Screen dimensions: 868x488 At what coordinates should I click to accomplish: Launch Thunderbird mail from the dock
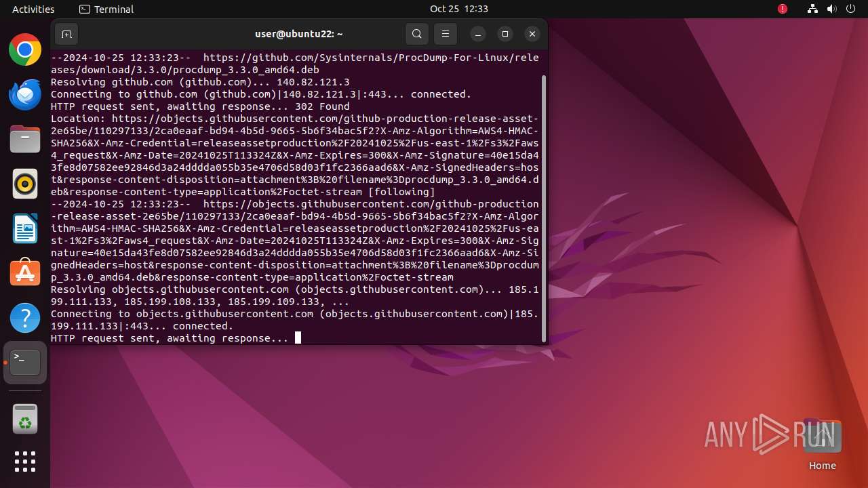[25, 94]
